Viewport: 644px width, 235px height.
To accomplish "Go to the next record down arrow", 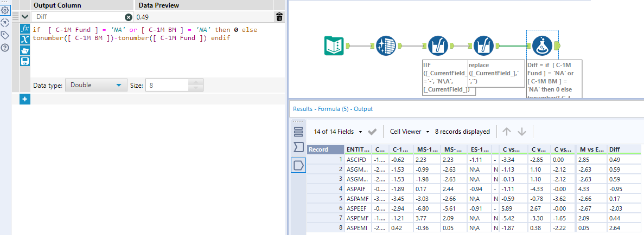I will (522, 132).
